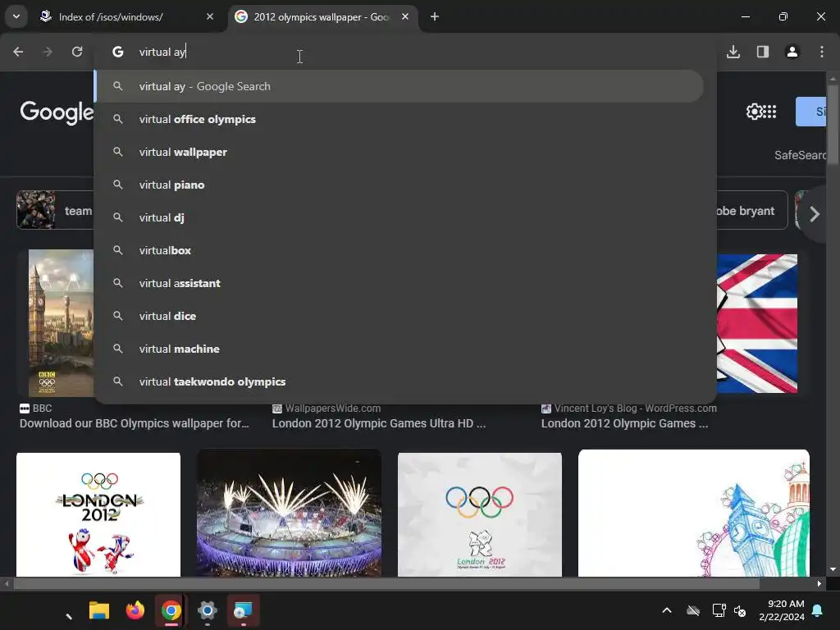
Task: Select the 'virtual dice' suggestion
Action: coord(399,316)
